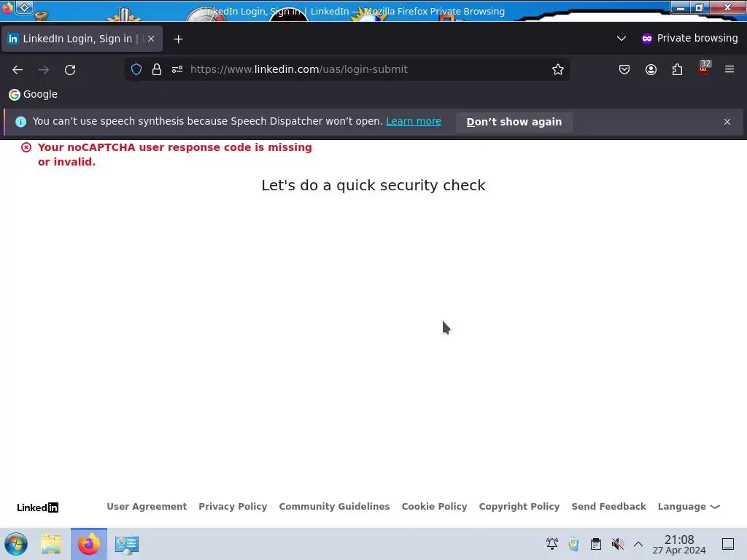Go back to the previous page
Viewport: 747px width, 560px height.
click(x=18, y=69)
